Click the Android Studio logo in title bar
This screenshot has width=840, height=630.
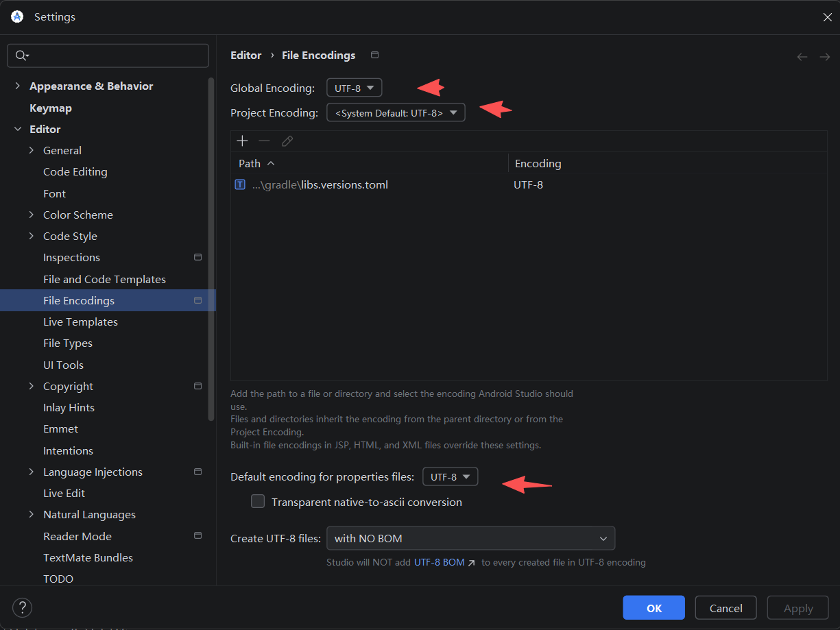click(17, 16)
